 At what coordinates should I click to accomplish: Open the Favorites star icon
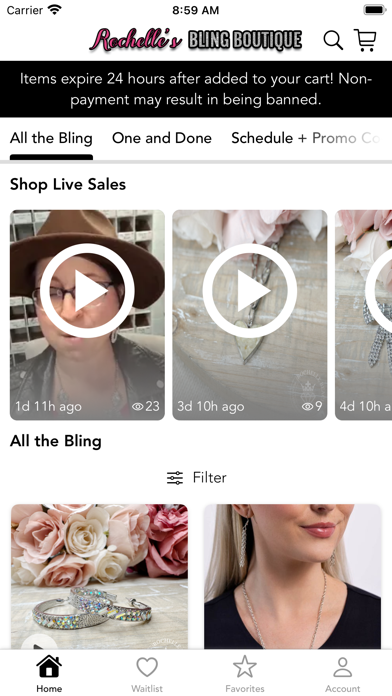[245, 667]
